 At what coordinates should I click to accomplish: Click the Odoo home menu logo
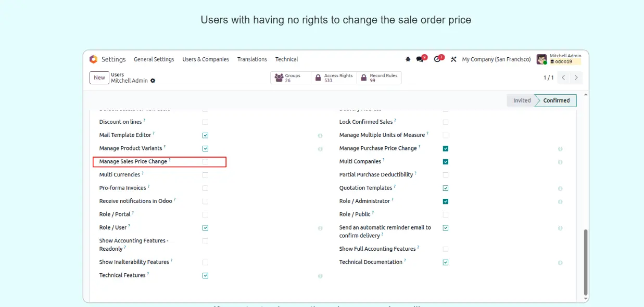93,59
